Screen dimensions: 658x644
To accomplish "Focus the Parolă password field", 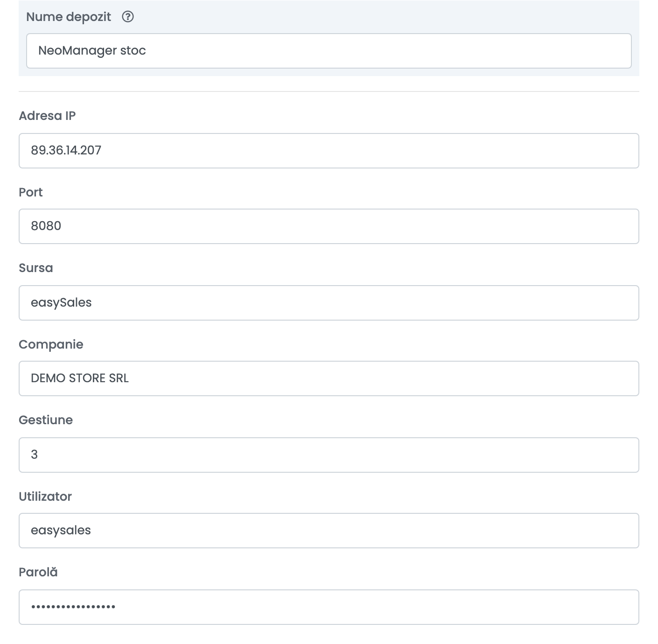I will (x=329, y=607).
